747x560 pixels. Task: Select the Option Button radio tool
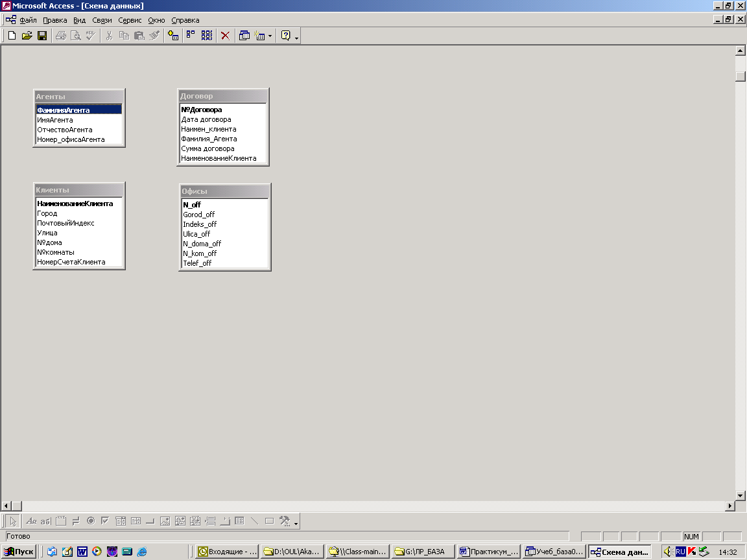tap(91, 521)
